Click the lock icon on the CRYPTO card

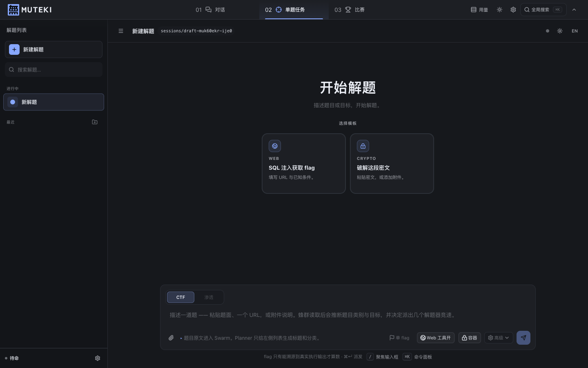pyautogui.click(x=363, y=146)
